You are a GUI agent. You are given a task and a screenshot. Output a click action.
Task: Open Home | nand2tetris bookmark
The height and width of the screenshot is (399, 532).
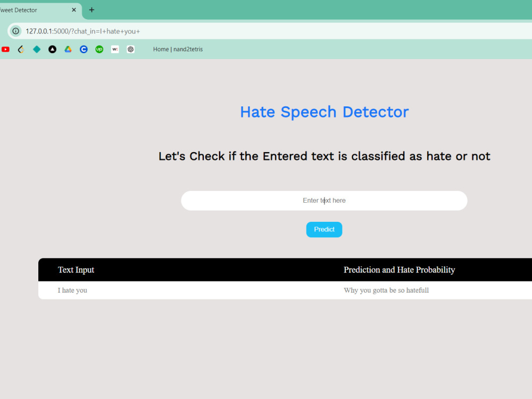click(x=178, y=49)
